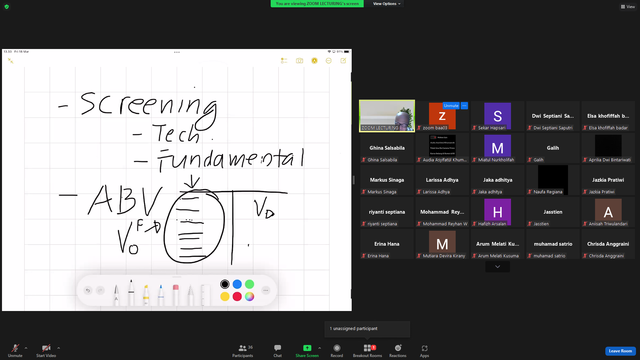
Task: Pick the yellow color swatch
Action: pyautogui.click(x=224, y=296)
